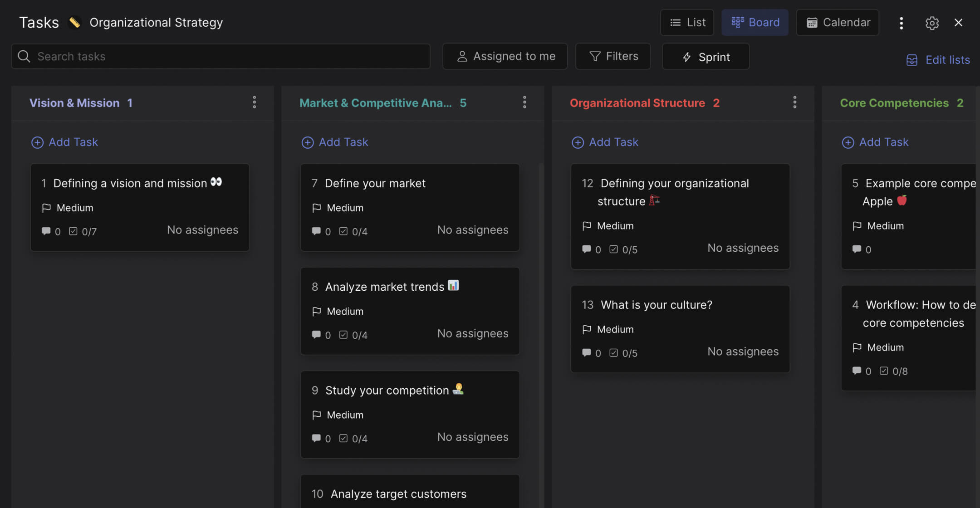Open the settings gear icon
The image size is (980, 508).
(932, 23)
